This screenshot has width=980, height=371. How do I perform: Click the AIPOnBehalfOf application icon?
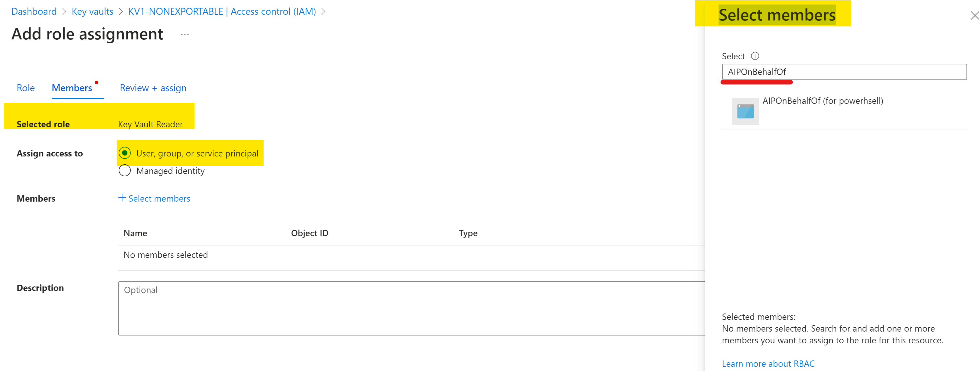[745, 111]
